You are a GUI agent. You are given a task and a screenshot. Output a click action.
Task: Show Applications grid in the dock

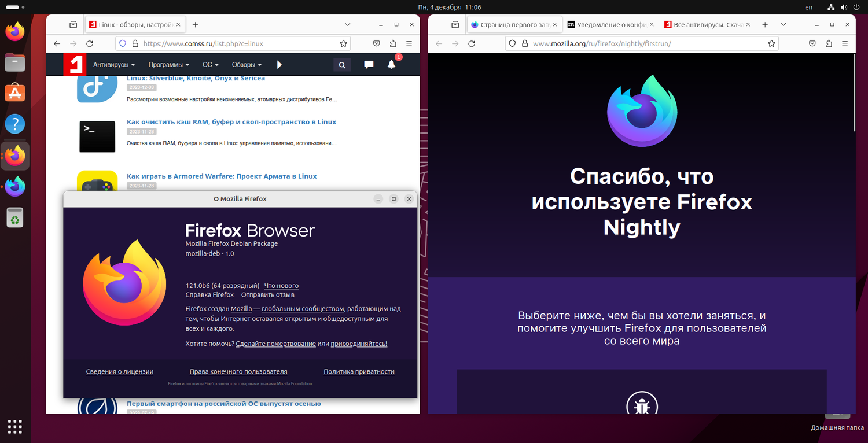click(x=15, y=427)
